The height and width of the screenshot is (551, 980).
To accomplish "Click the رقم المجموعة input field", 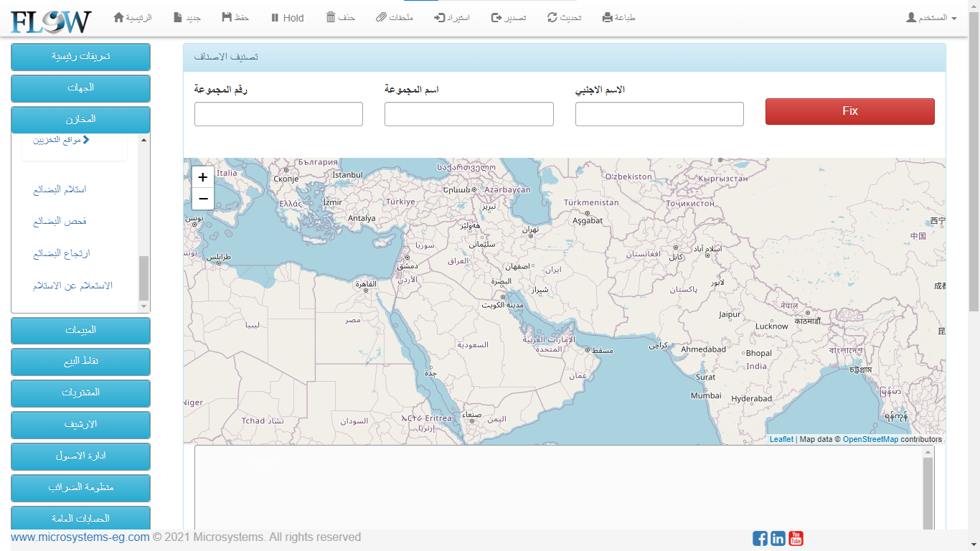I will (x=278, y=114).
